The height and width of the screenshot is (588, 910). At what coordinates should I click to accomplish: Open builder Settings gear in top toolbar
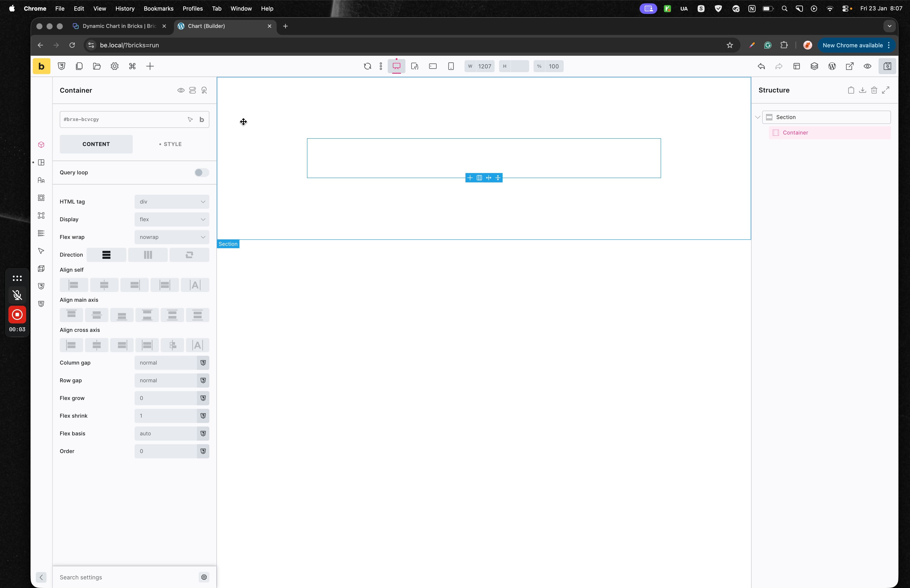[x=115, y=66]
